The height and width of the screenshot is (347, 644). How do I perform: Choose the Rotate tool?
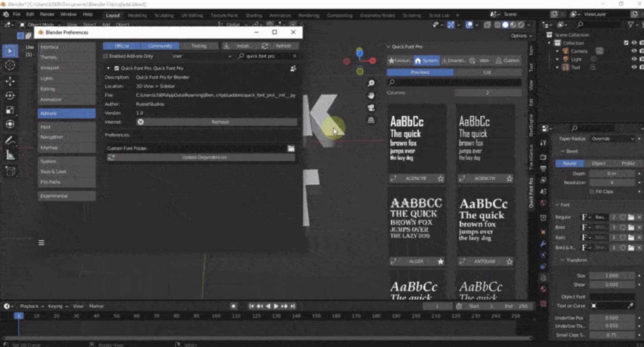tap(10, 96)
